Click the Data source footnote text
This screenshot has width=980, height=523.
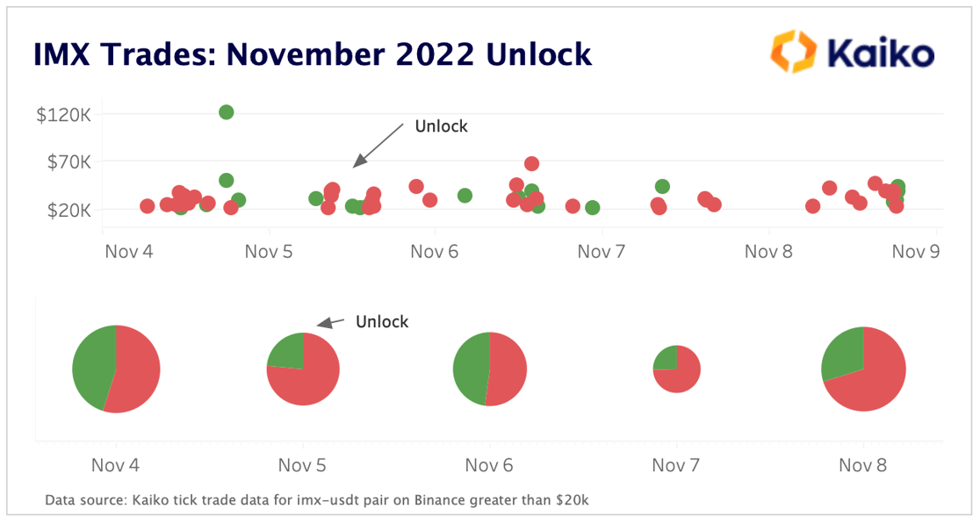click(317, 501)
